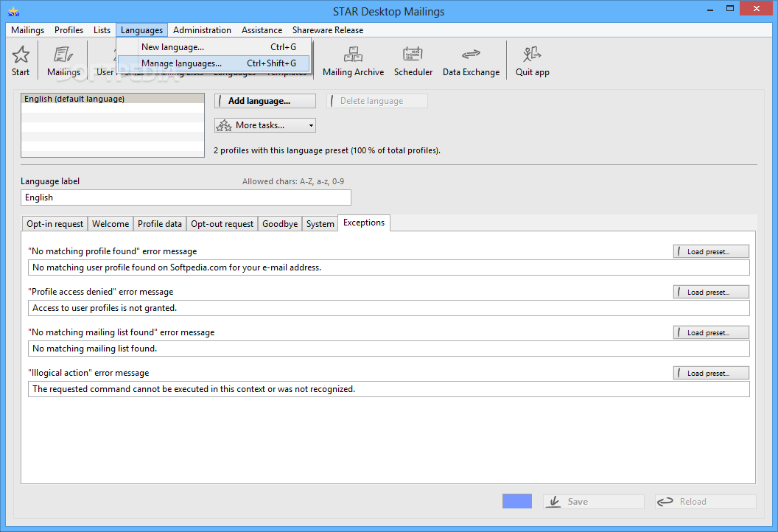This screenshot has height=532, width=778.
Task: Open the Scheduler toolbar icon
Action: [x=413, y=60]
